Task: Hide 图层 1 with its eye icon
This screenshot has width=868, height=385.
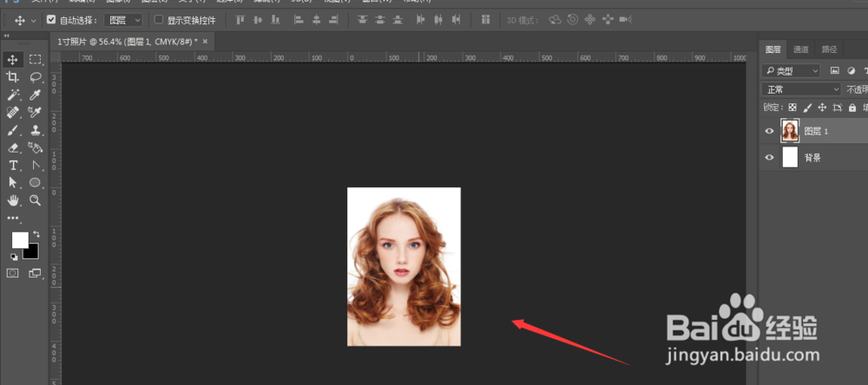Action: click(x=769, y=131)
